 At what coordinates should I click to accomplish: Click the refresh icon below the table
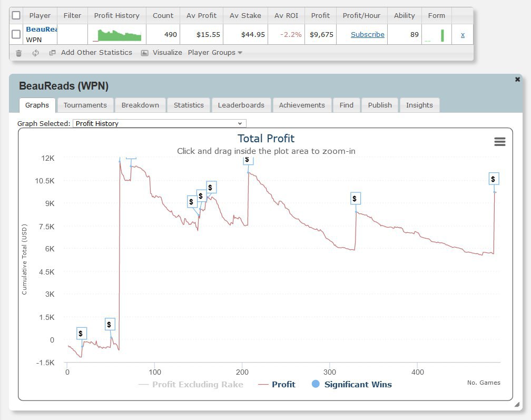coord(36,53)
